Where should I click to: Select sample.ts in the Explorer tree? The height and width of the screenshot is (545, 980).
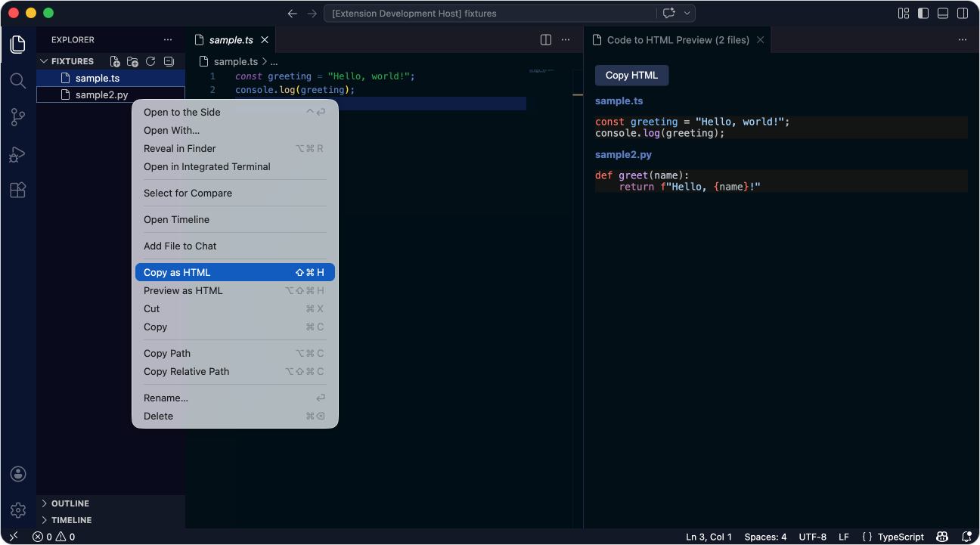(110, 78)
